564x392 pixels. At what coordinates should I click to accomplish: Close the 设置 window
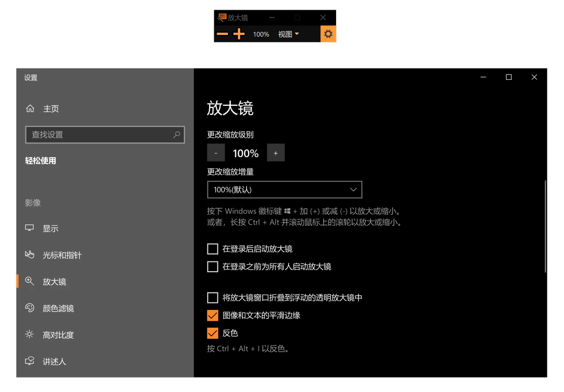tap(534, 77)
